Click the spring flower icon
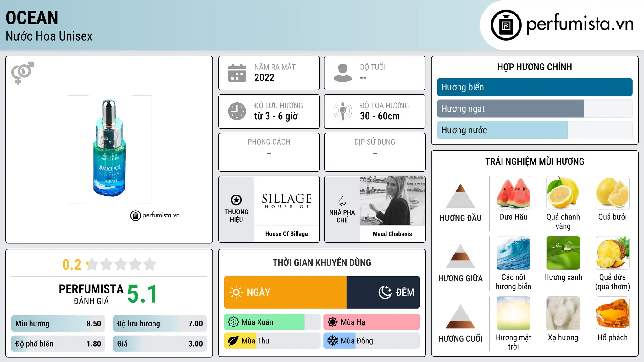Image resolution: width=644 pixels, height=362 pixels. point(233,322)
